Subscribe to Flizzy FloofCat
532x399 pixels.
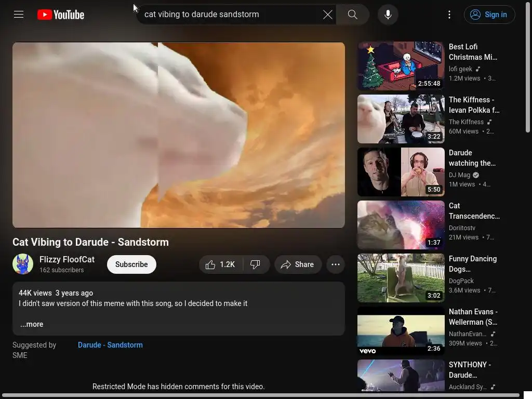(x=131, y=264)
